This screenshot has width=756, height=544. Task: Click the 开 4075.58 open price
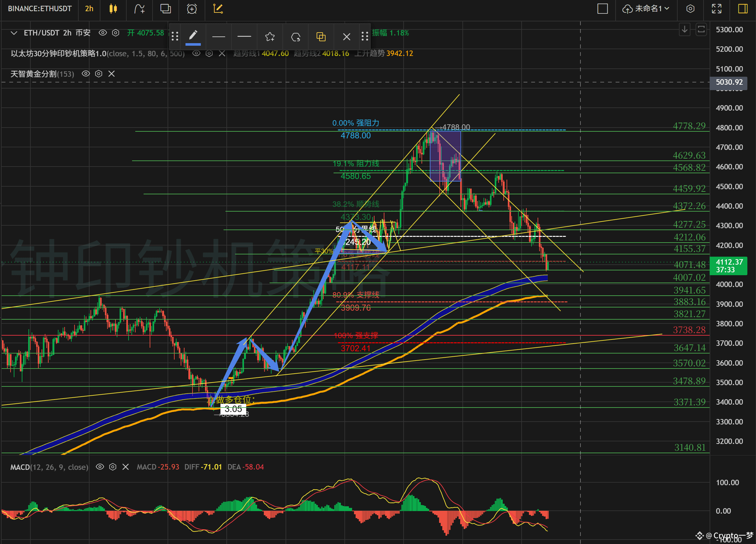pos(146,33)
